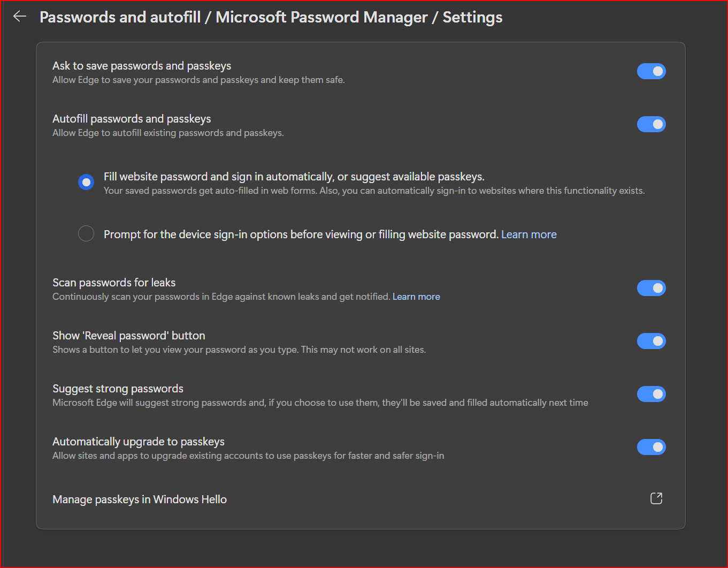This screenshot has height=568, width=728.
Task: Click 'Shows a button to let you view' description
Action: click(x=239, y=350)
